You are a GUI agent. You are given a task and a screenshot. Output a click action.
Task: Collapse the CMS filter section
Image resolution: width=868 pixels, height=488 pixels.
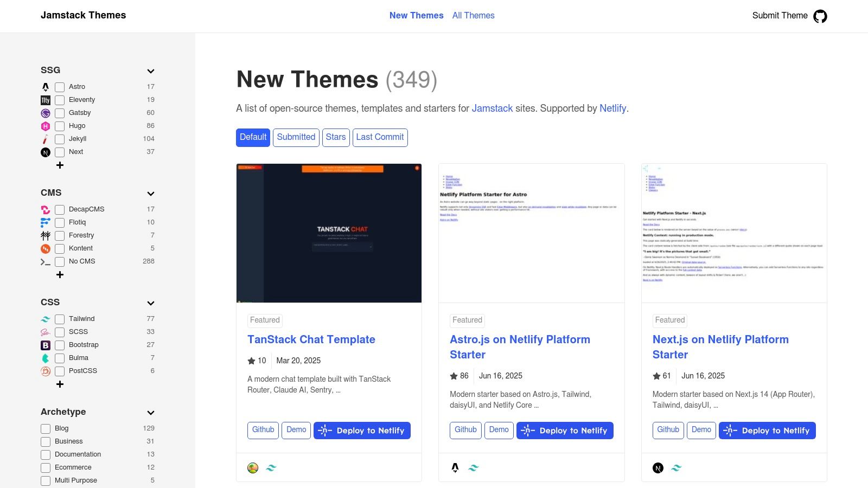tap(150, 194)
